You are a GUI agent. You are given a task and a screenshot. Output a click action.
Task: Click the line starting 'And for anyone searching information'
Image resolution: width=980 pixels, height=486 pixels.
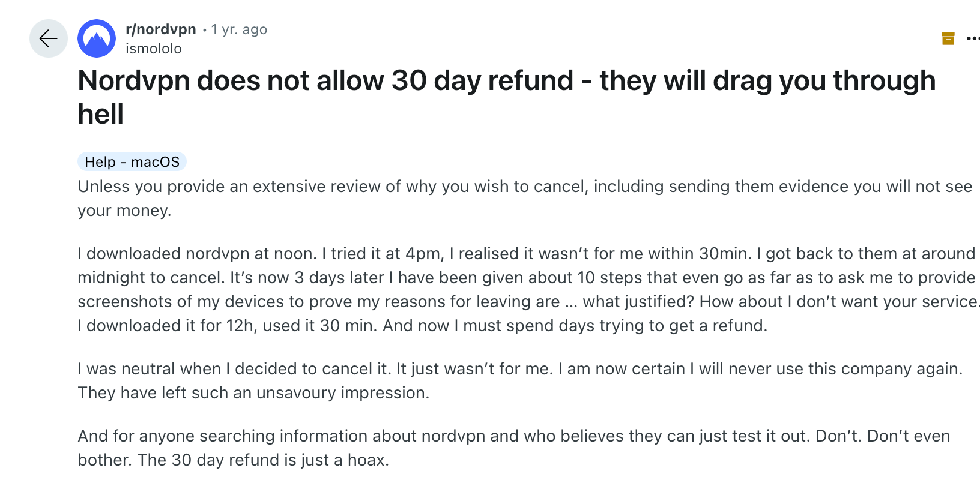pyautogui.click(x=514, y=436)
